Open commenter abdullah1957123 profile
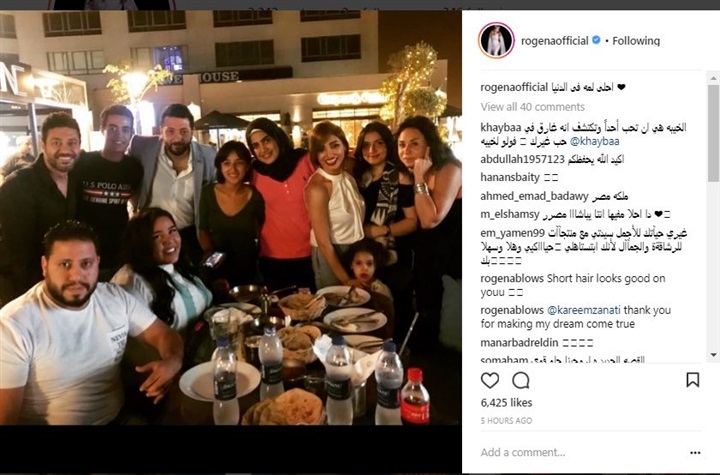The height and width of the screenshot is (475, 720). [522, 159]
